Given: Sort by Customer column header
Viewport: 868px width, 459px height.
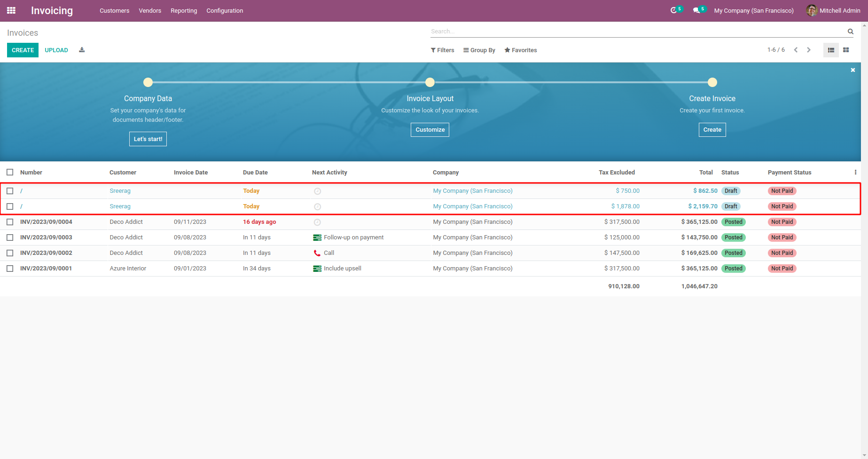Looking at the screenshot, I should [x=123, y=173].
